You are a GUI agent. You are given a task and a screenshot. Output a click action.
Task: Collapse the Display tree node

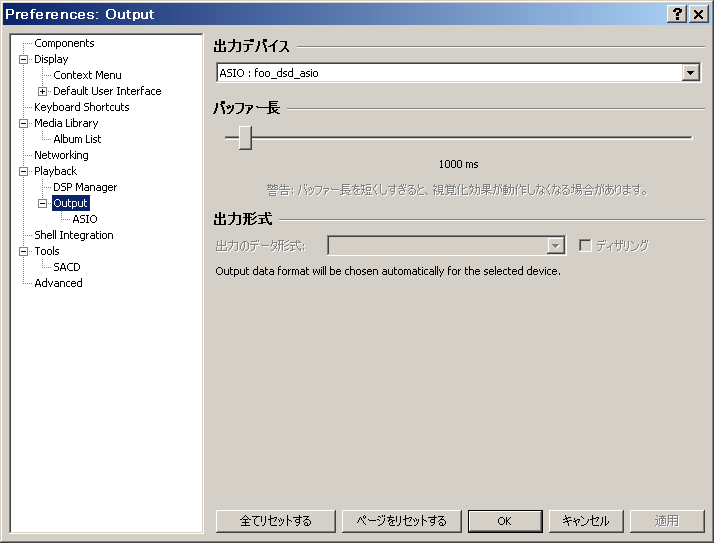(23, 59)
